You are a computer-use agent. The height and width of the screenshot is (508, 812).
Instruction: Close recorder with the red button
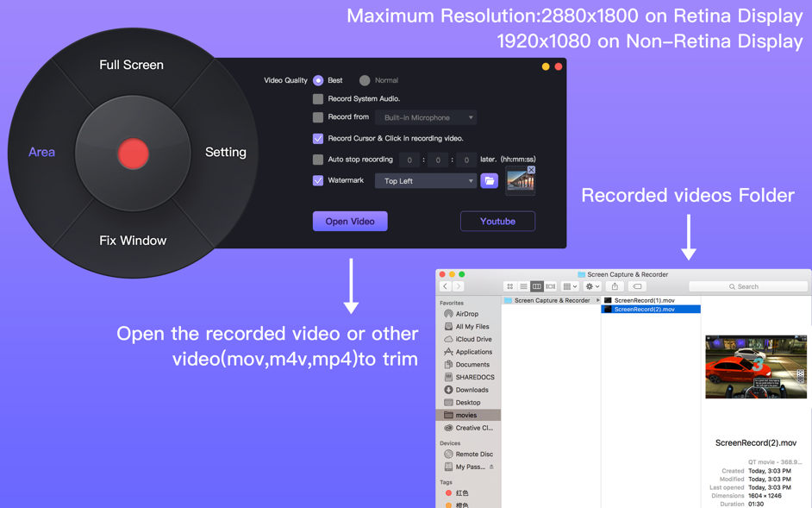click(x=559, y=66)
